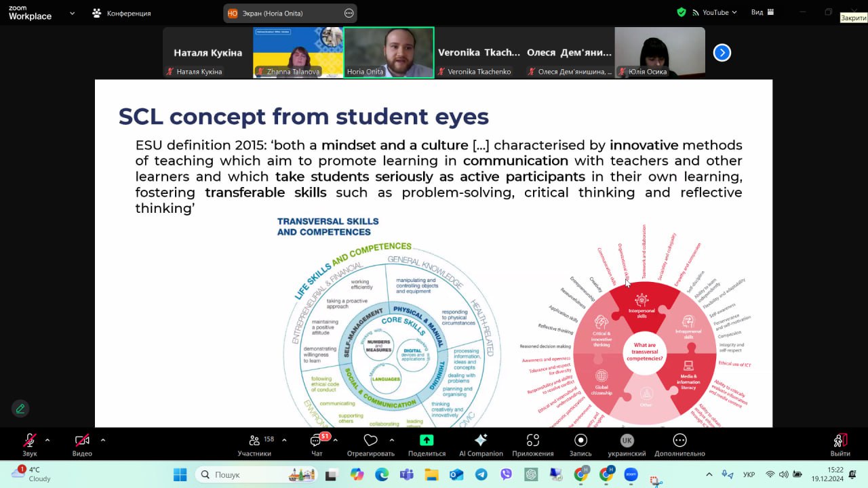Open Дополнительно more options menu

[x=679, y=444]
